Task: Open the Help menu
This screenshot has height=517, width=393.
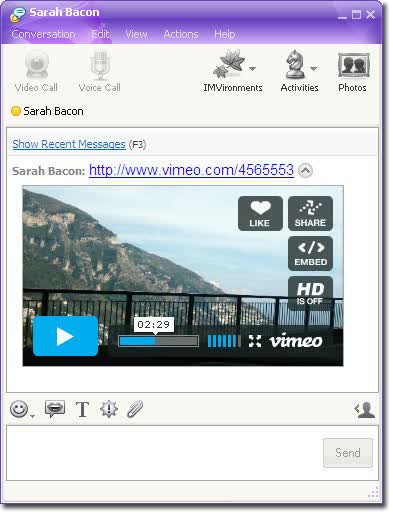Action: click(225, 34)
